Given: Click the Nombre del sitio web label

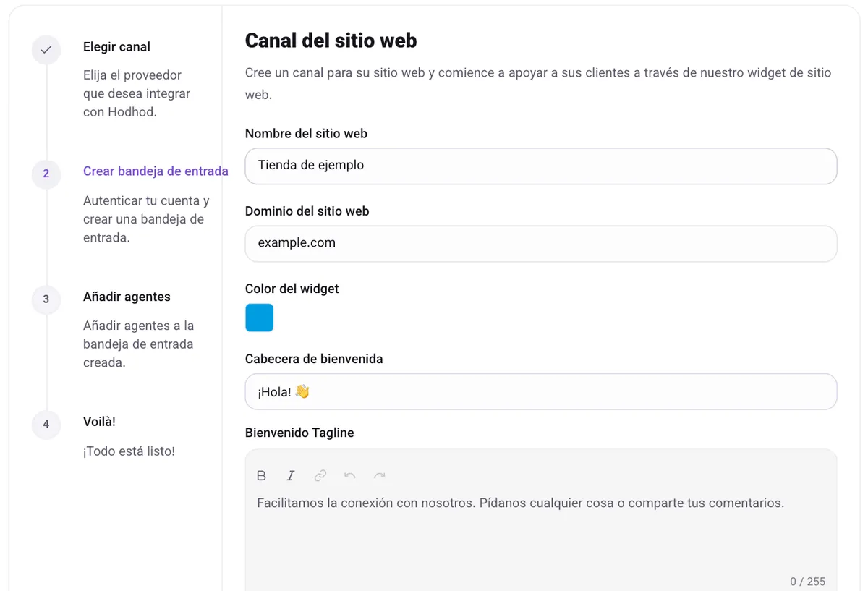Looking at the screenshot, I should [x=306, y=134].
